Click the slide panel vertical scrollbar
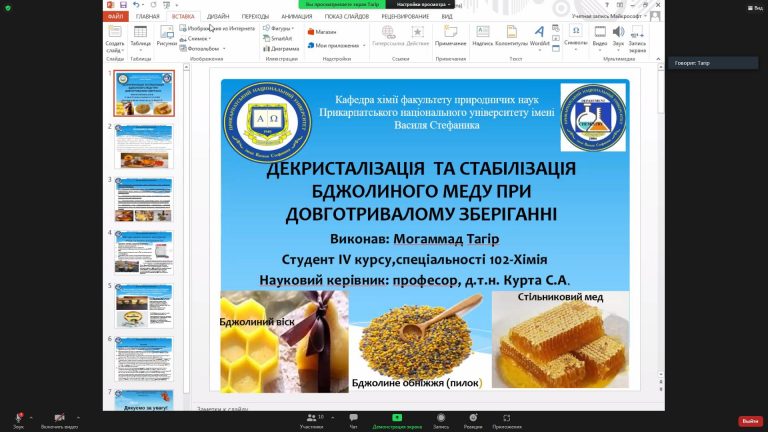The image size is (768, 432). (x=187, y=230)
